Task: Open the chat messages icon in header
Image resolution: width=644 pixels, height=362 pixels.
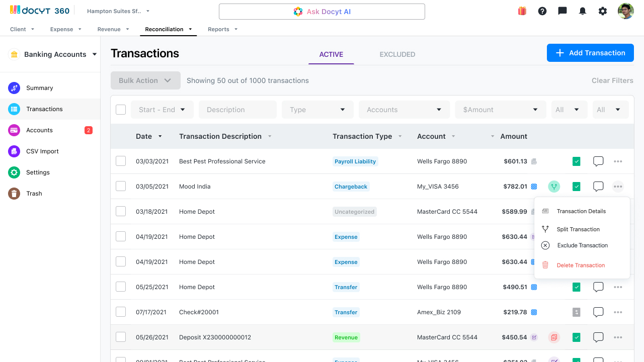Action: pyautogui.click(x=562, y=11)
